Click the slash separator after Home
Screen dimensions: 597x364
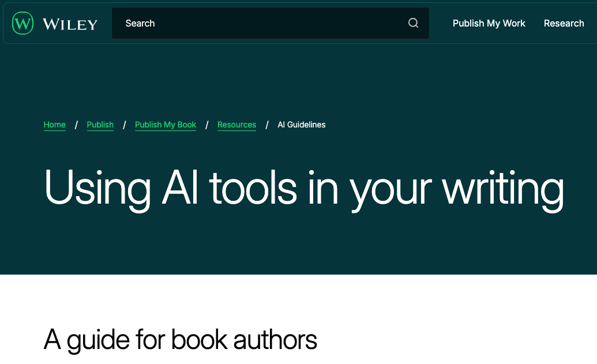76,125
